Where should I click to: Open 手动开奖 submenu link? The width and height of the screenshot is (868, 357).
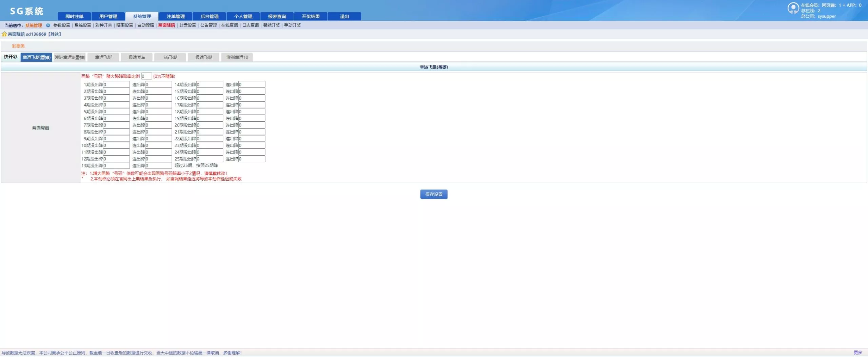292,25
